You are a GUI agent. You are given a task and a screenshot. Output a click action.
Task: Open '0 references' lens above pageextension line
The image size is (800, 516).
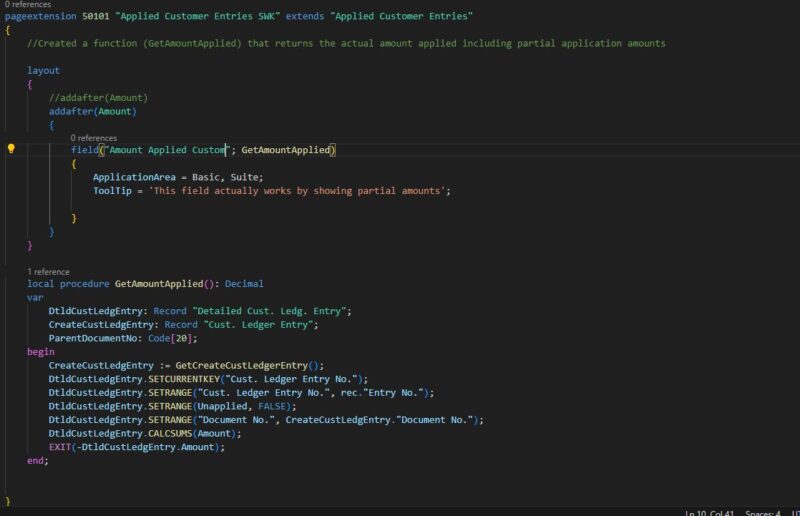click(x=28, y=4)
